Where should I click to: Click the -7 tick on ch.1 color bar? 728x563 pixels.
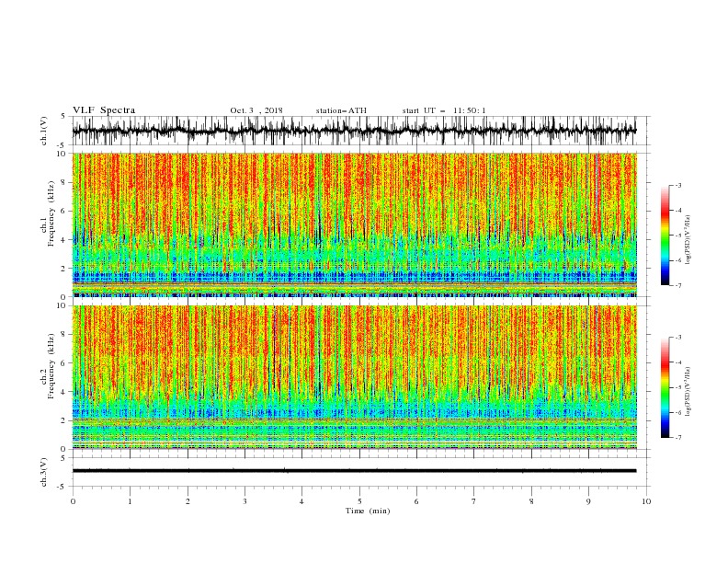(678, 285)
